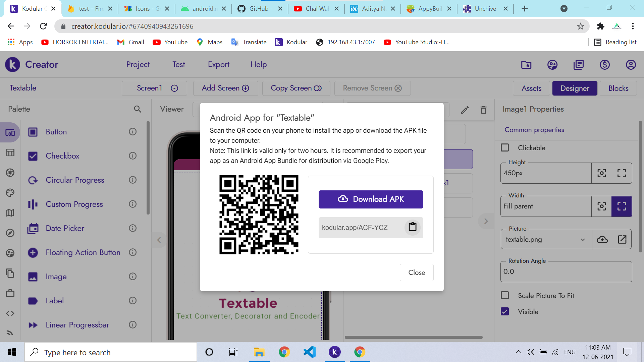Click the pencil rename icon
644x362 pixels.
pos(465,110)
